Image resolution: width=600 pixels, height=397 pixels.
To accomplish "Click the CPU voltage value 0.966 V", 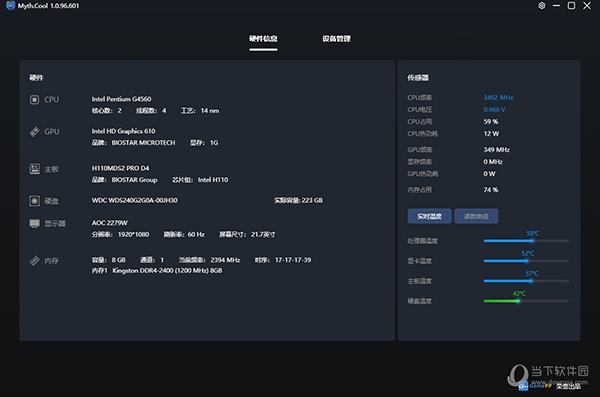I will (494, 109).
